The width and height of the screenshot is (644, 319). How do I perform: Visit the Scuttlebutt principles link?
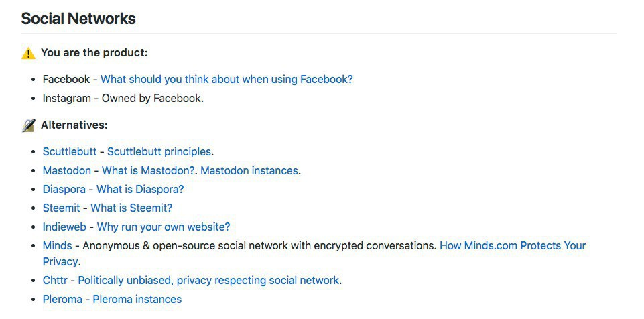[159, 151]
